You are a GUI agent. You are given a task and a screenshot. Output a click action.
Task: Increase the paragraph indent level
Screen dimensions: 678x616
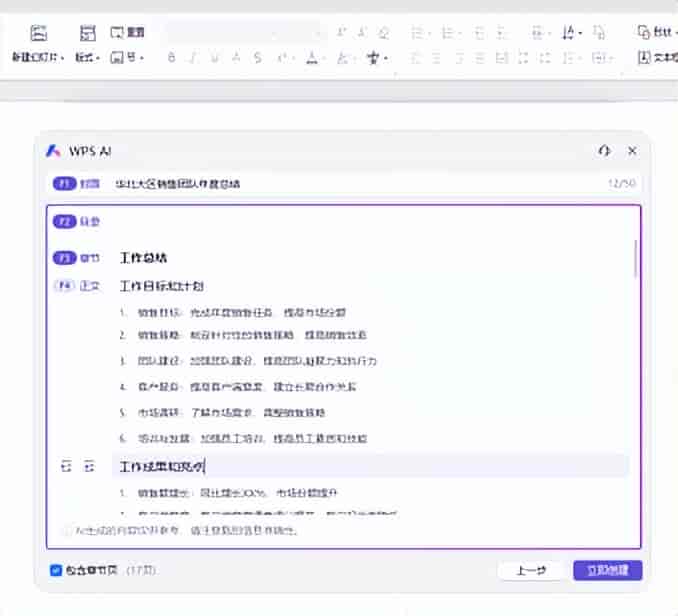[x=502, y=32]
